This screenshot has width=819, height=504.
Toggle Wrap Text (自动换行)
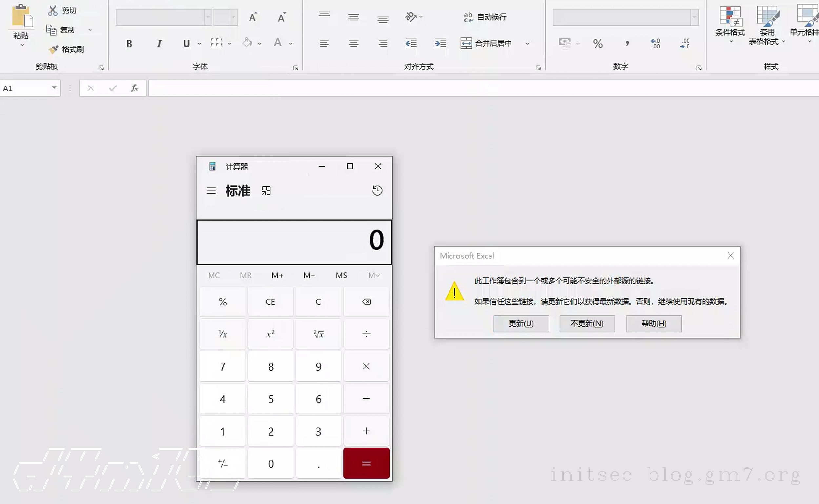tap(485, 17)
